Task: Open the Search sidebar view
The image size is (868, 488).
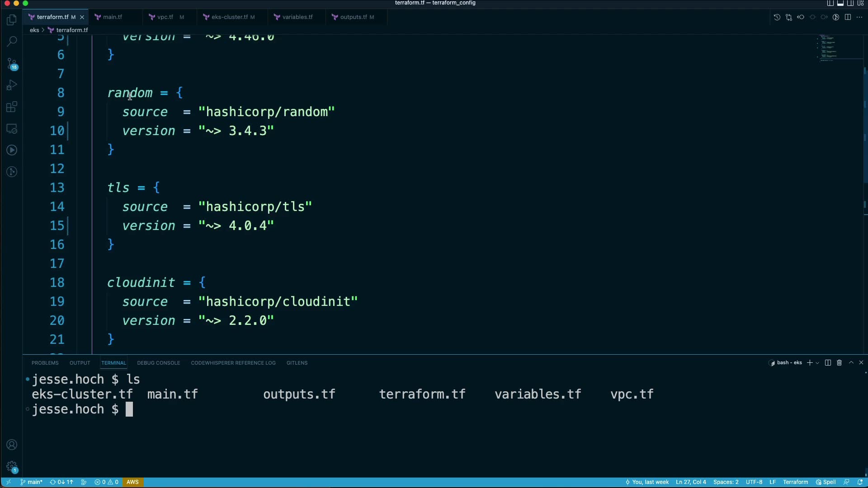Action: point(12,41)
